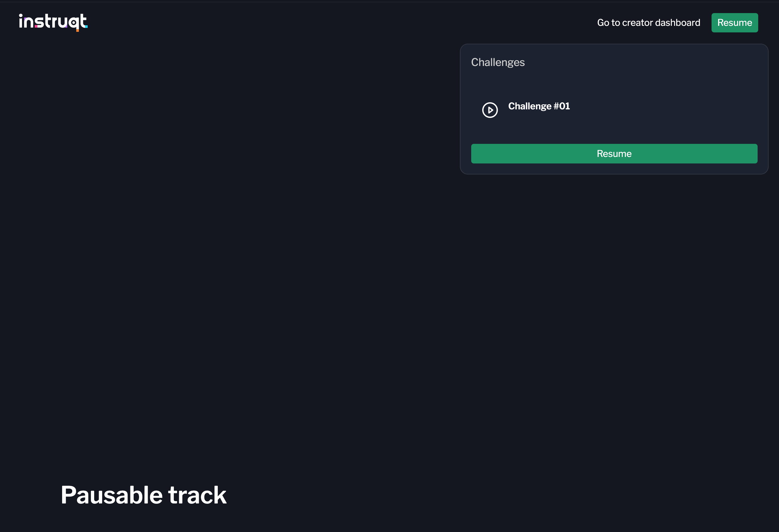Open the Challenge #01 entry

(x=539, y=106)
